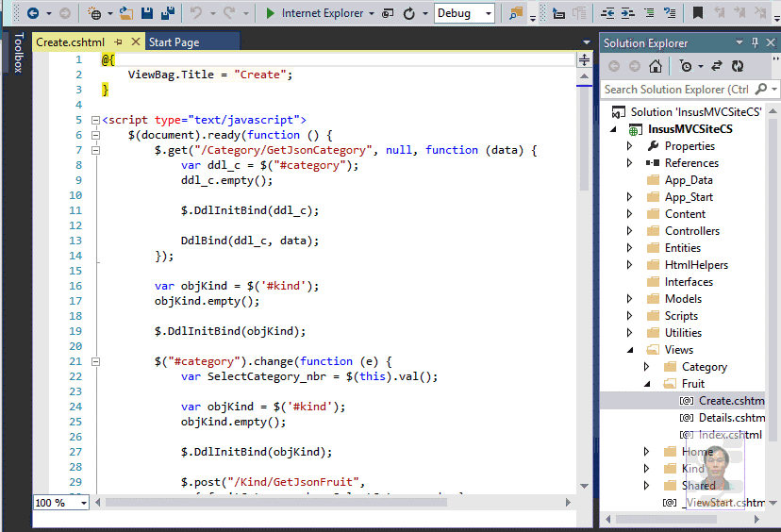Collapse the Fruit folder
Screen dimensions: 781x532
647,384
